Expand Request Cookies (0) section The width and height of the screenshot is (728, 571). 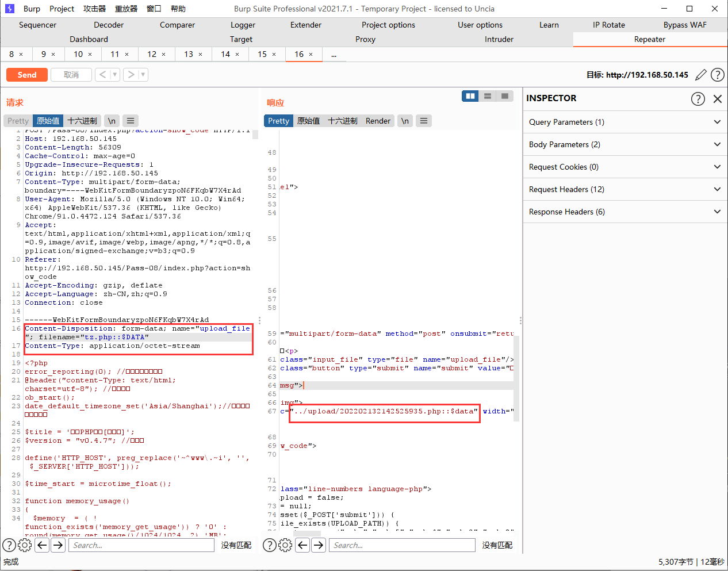[x=625, y=167]
